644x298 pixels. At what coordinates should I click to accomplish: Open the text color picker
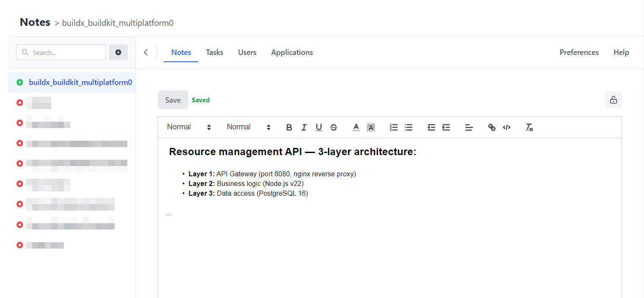coord(356,127)
